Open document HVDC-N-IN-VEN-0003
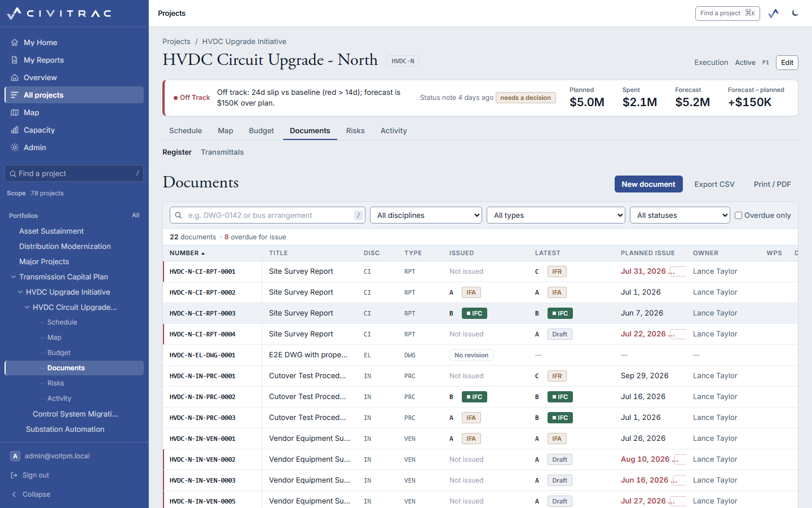Image resolution: width=812 pixels, height=508 pixels. tap(202, 480)
